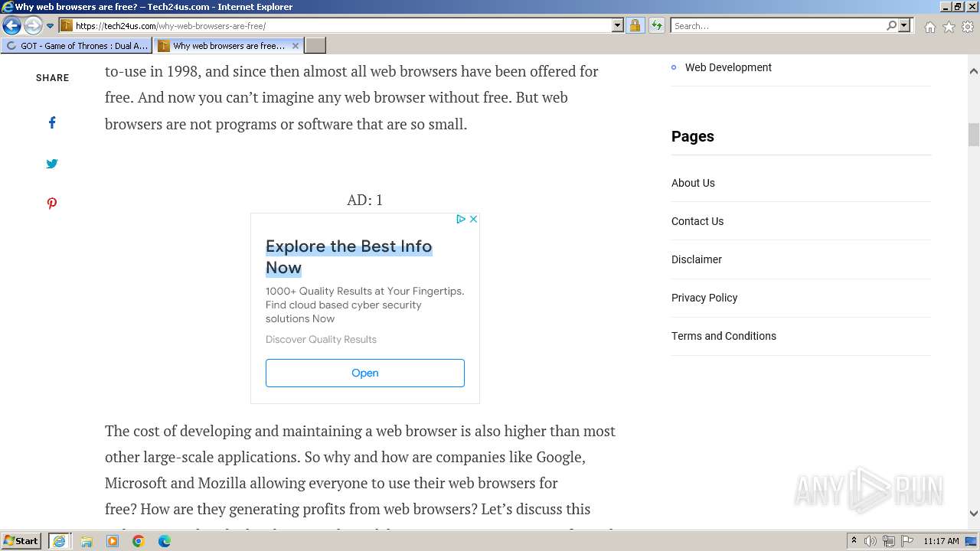Viewport: 980px width, 551px height.
Task: Show hidden system tray icons
Action: [x=854, y=541]
